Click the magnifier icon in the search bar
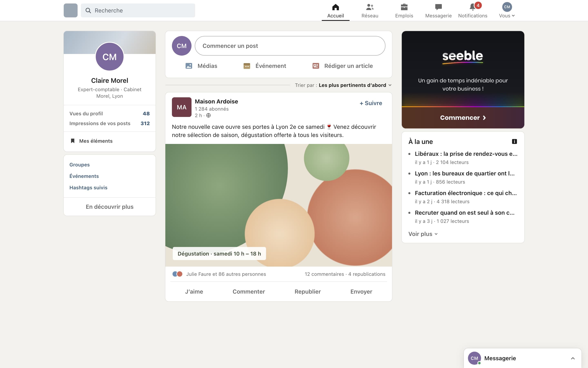This screenshot has height=368, width=588. [88, 10]
